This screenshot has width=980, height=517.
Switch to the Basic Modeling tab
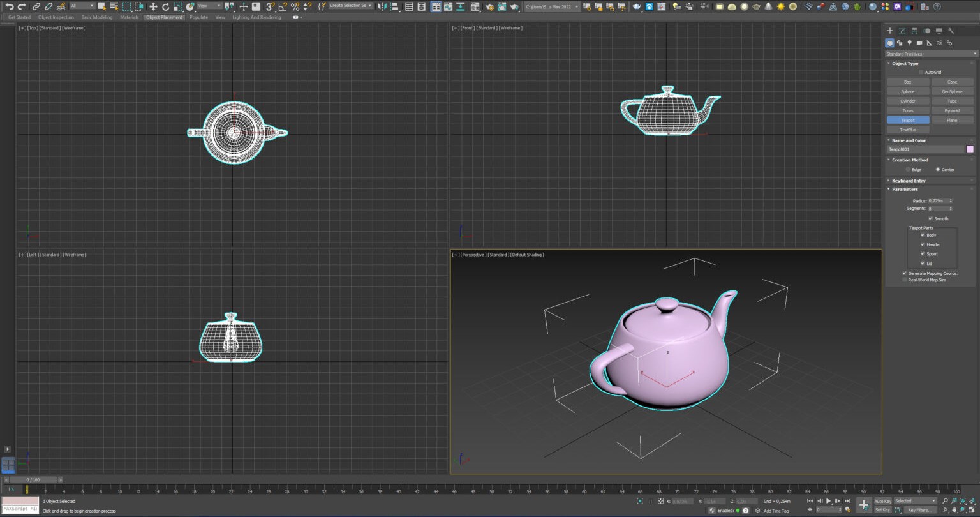coord(97,17)
